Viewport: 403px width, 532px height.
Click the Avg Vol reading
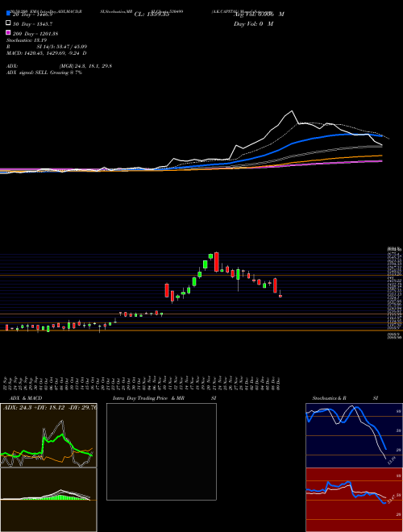[x=259, y=15]
